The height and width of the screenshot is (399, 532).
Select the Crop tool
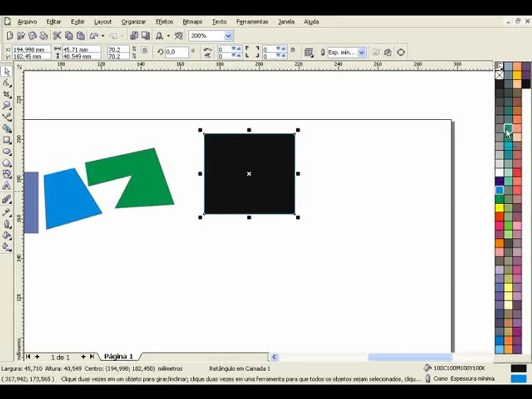coord(7,94)
